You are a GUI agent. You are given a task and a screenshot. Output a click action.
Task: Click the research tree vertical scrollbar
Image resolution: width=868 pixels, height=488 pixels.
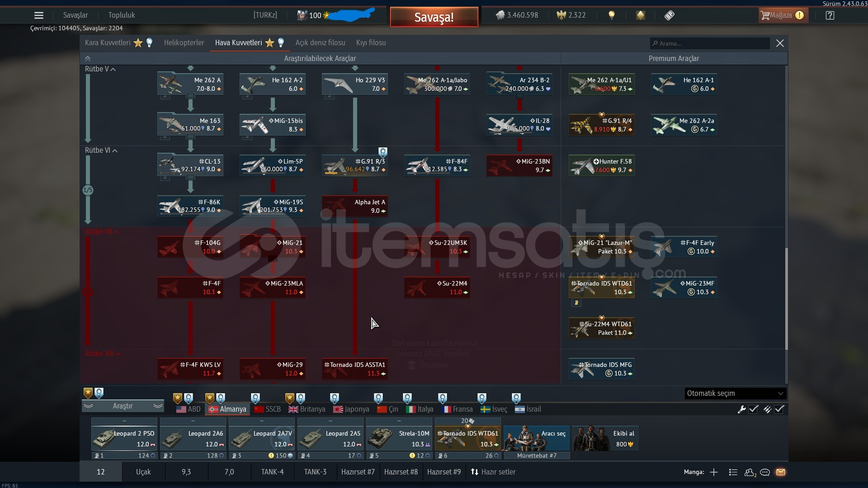786,298
